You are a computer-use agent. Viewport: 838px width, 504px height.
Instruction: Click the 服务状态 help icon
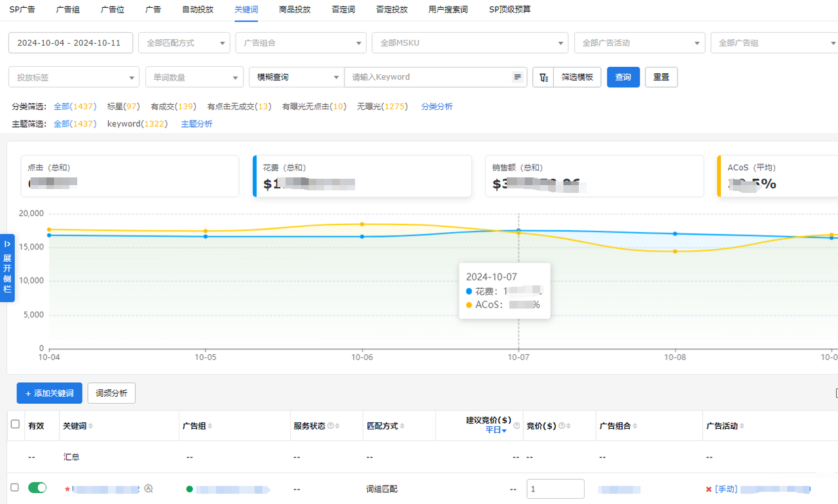tap(330, 426)
